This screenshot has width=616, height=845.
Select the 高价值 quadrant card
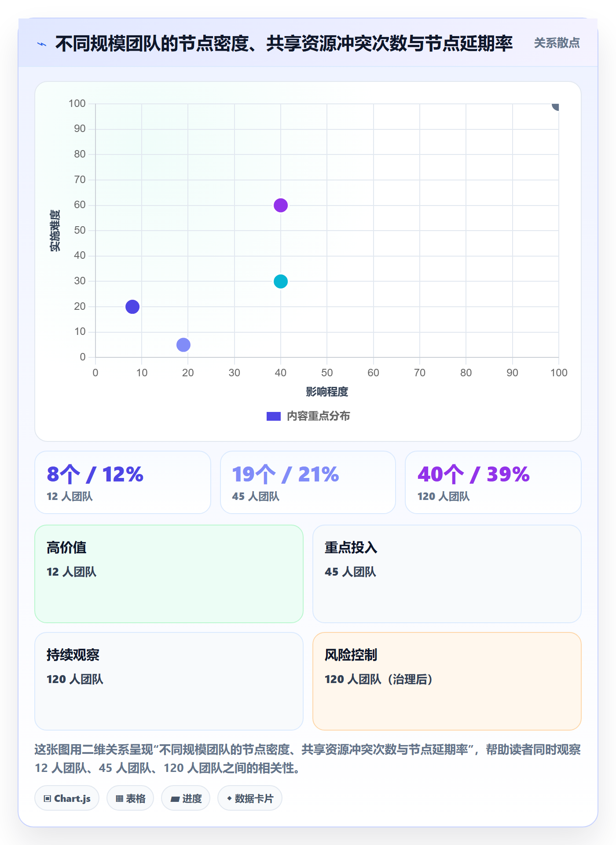[x=169, y=574]
